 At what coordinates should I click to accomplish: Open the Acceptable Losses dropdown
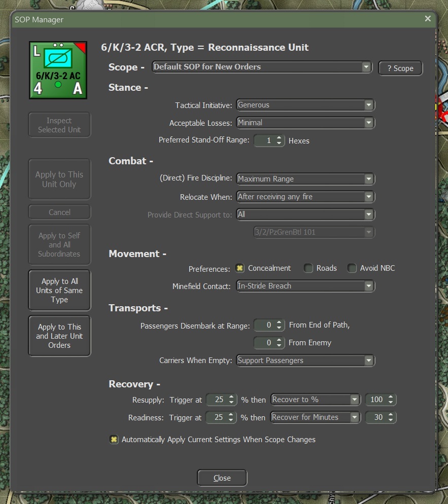point(305,123)
